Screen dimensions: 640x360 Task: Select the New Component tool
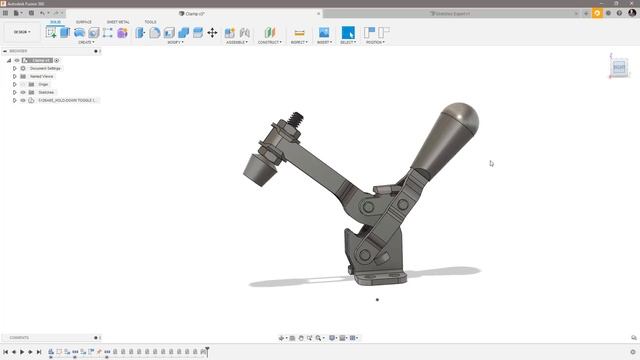coord(230,33)
